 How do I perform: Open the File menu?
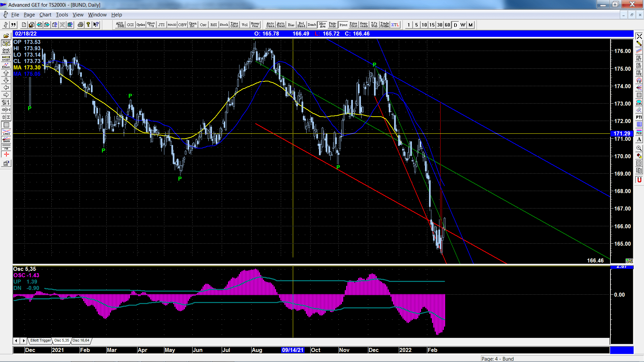pyautogui.click(x=15, y=15)
